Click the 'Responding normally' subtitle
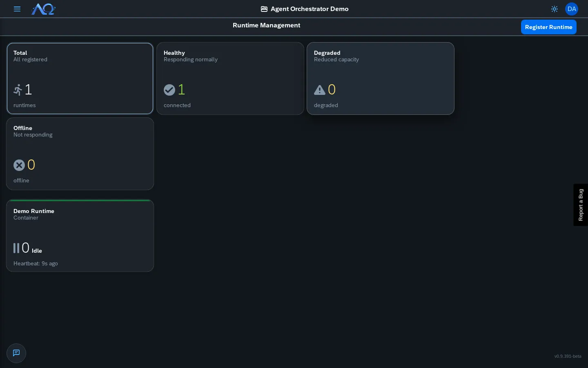588x368 pixels. click(x=191, y=60)
